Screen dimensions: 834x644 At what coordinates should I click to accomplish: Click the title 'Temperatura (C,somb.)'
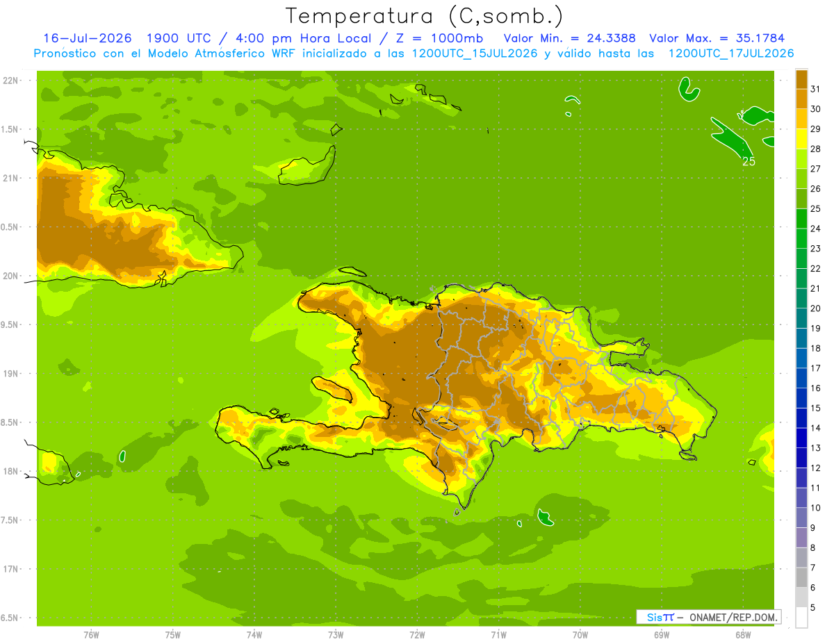pyautogui.click(x=425, y=16)
